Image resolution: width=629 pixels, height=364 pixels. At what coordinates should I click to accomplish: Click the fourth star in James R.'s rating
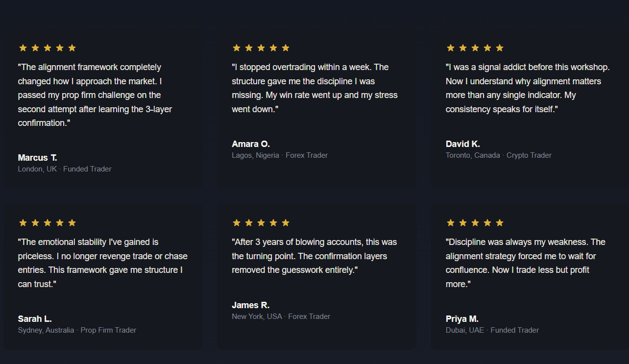pyautogui.click(x=273, y=223)
